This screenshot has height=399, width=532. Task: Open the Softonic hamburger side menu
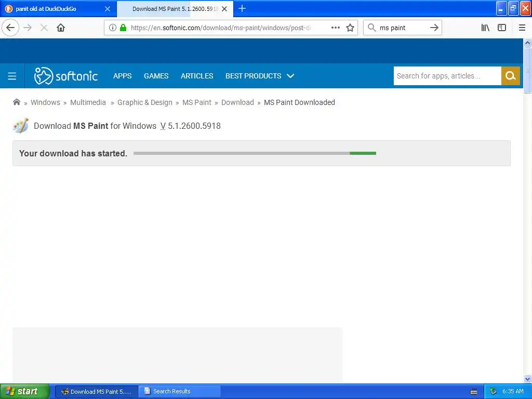[x=12, y=76]
